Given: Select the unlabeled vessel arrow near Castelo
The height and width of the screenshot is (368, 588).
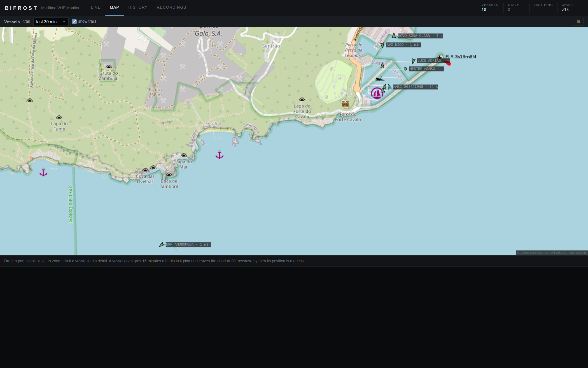Looking at the screenshot, I should click(x=382, y=65).
